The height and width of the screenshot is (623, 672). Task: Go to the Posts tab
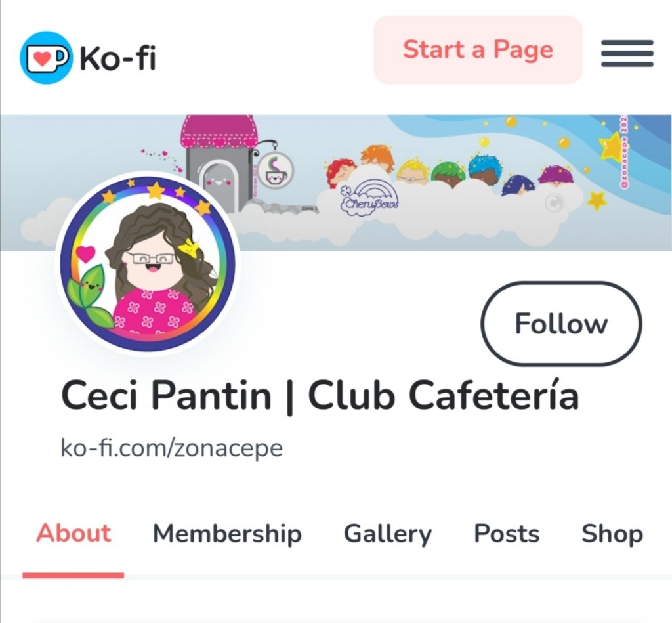pos(507,533)
